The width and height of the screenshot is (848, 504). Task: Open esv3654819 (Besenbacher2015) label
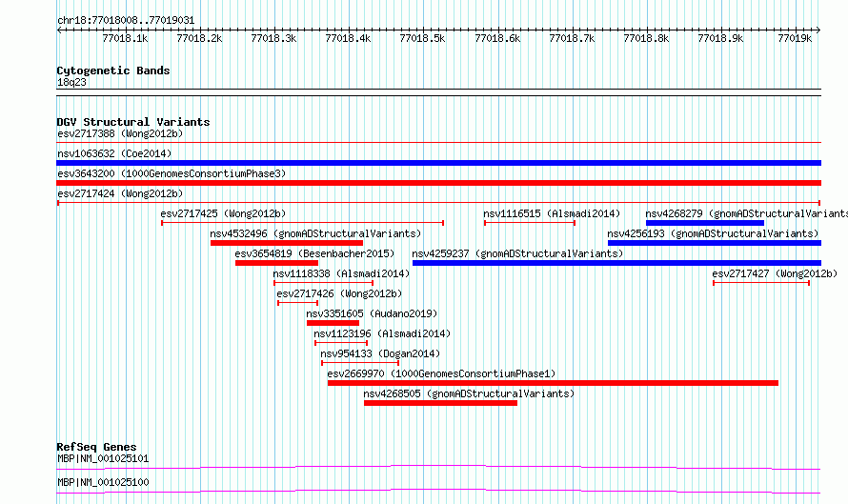coord(314,253)
